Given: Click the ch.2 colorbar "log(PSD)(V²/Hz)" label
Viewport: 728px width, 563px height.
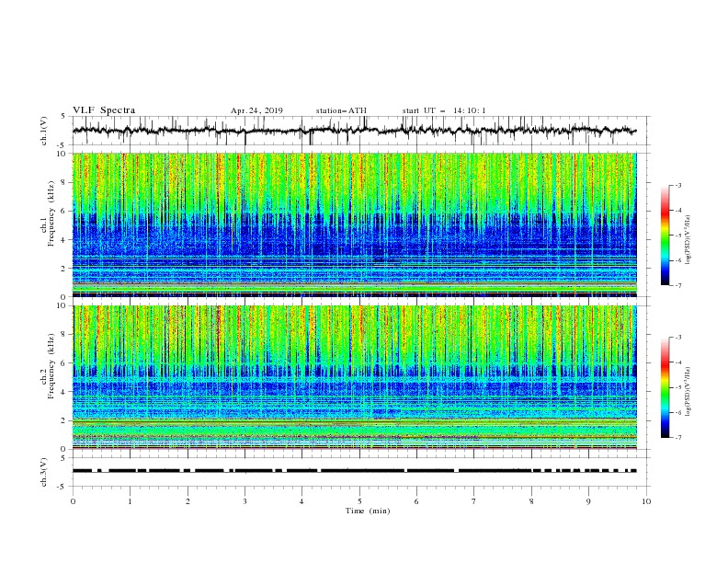Looking at the screenshot, I should [x=688, y=392].
